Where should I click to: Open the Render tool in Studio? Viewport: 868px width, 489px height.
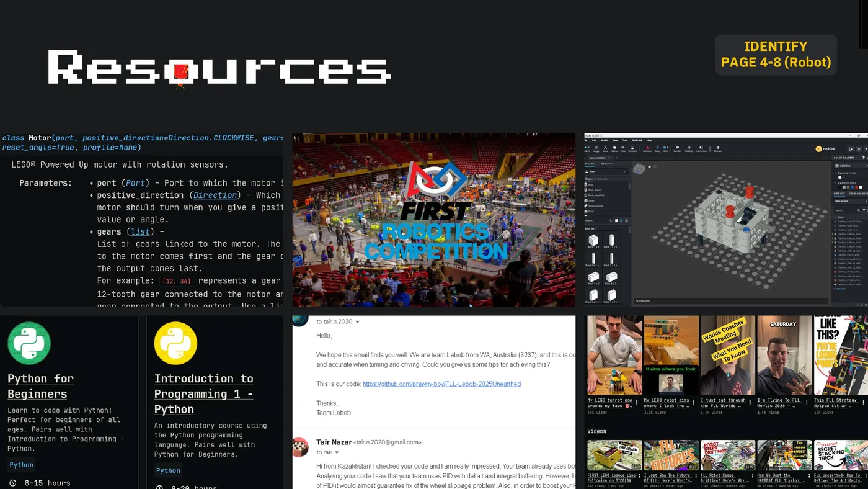[x=677, y=149]
